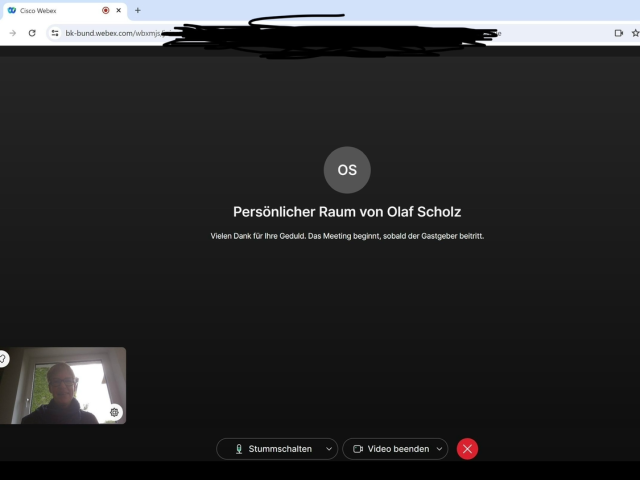Open the site information icon in the address bar
The image size is (640, 480).
click(x=55, y=33)
